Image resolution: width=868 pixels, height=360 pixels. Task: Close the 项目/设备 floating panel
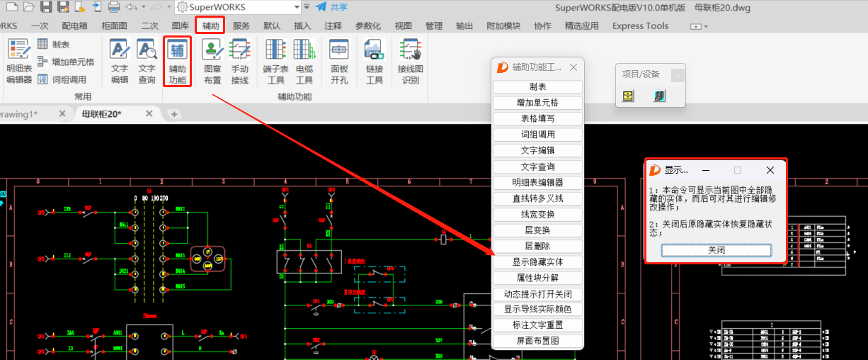tap(677, 74)
